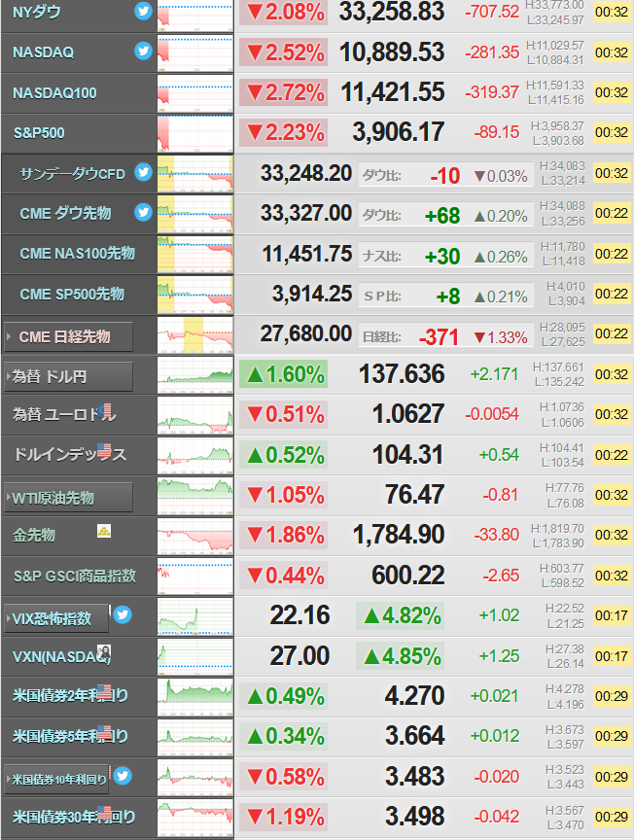The height and width of the screenshot is (840, 634).
Task: Select the CME ダウ先物 label
Action: pos(65,213)
